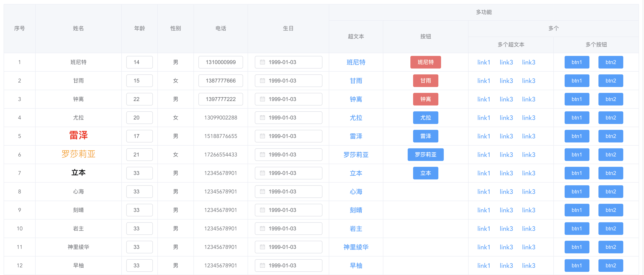
Task: Follow the 刻晴 hyperlink
Action: click(356, 210)
